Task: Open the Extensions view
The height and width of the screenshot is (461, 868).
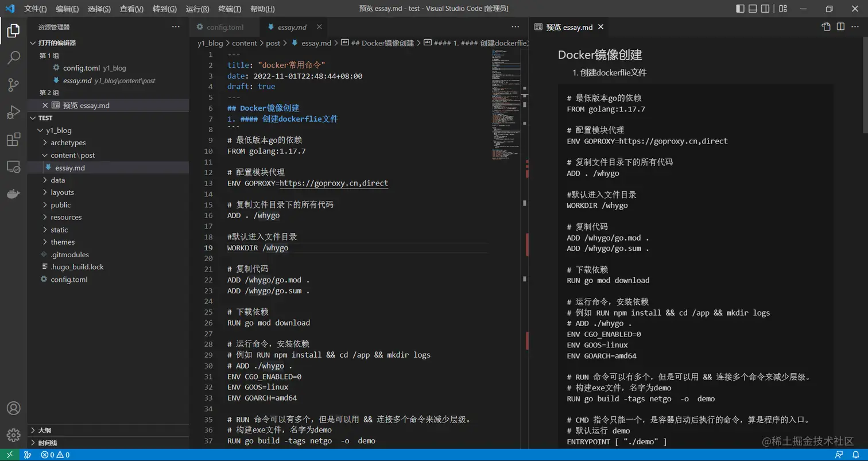Action: [x=13, y=140]
